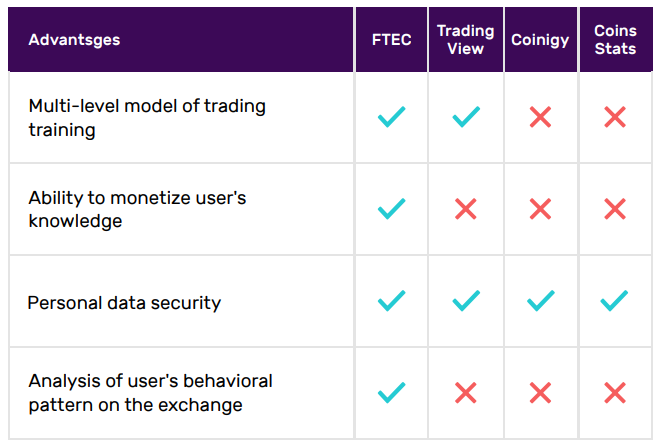Viewport: 658px width, 448px height.
Task: Click Coins Stats checkmark for Personal data security
Action: (614, 300)
